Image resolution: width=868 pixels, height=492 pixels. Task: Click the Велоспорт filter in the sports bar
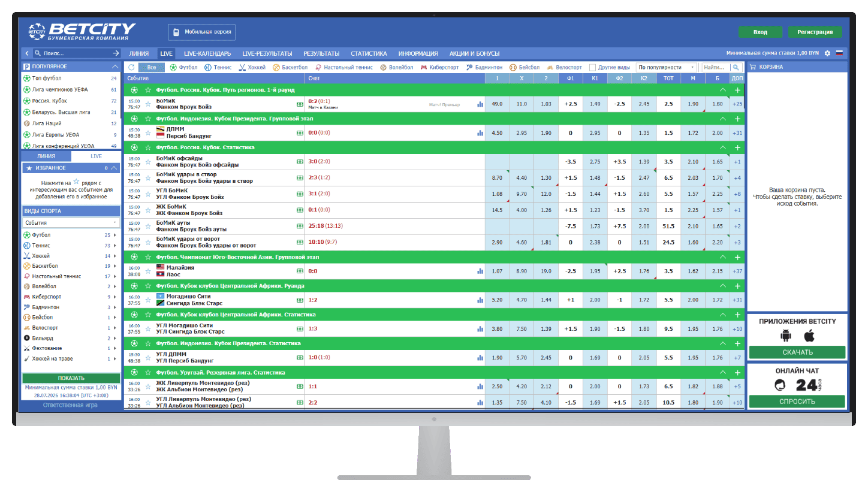[x=564, y=67]
